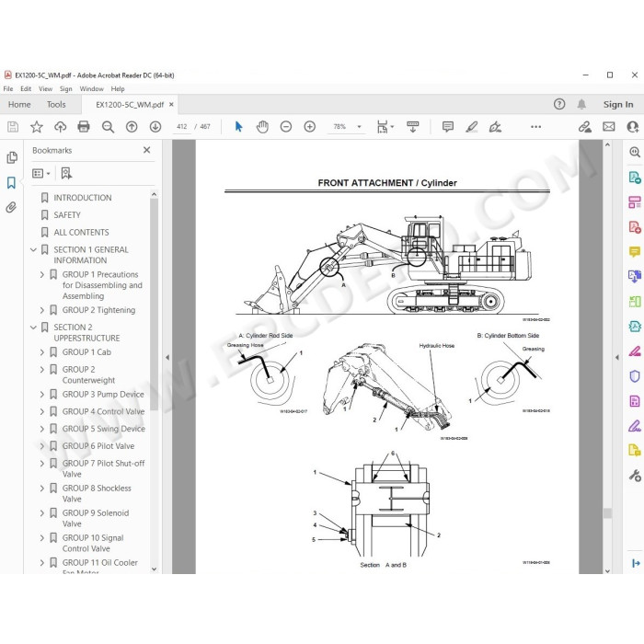Open the File menu
This screenshot has height=644, width=644.
click(7, 88)
